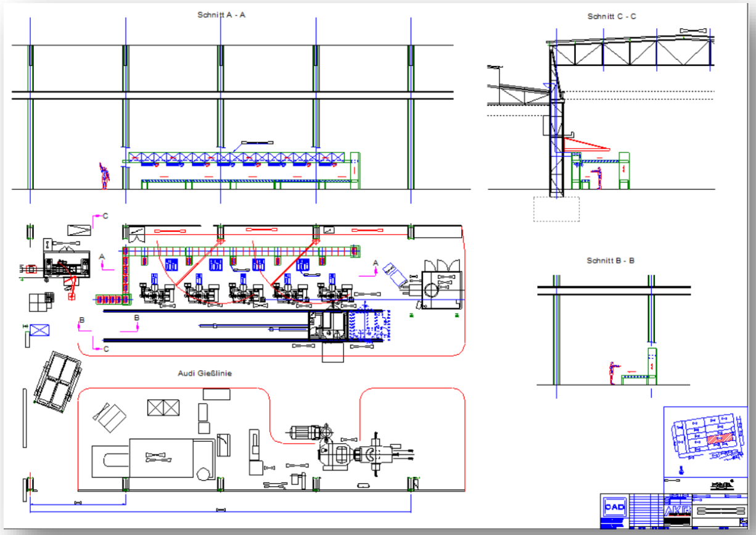Select the Audi Gießlinie text label

pos(205,373)
